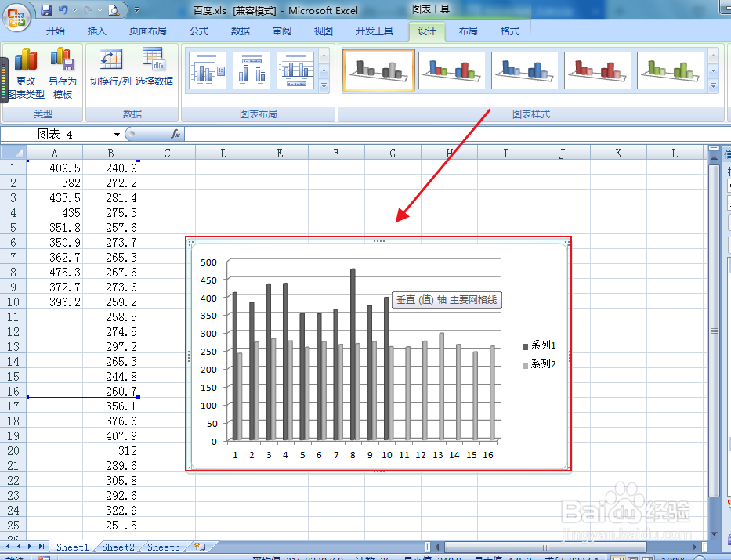
Task: Choose the third chart layout thumbnail
Action: (x=295, y=70)
